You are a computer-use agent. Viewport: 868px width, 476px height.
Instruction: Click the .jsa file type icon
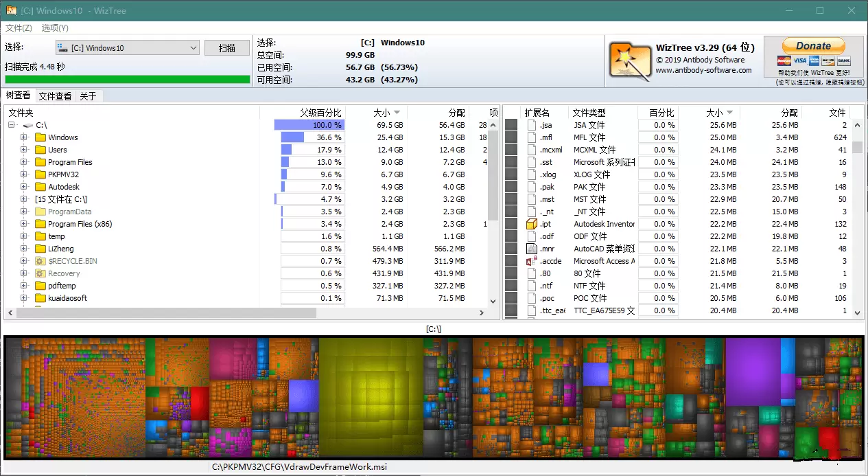(531, 125)
